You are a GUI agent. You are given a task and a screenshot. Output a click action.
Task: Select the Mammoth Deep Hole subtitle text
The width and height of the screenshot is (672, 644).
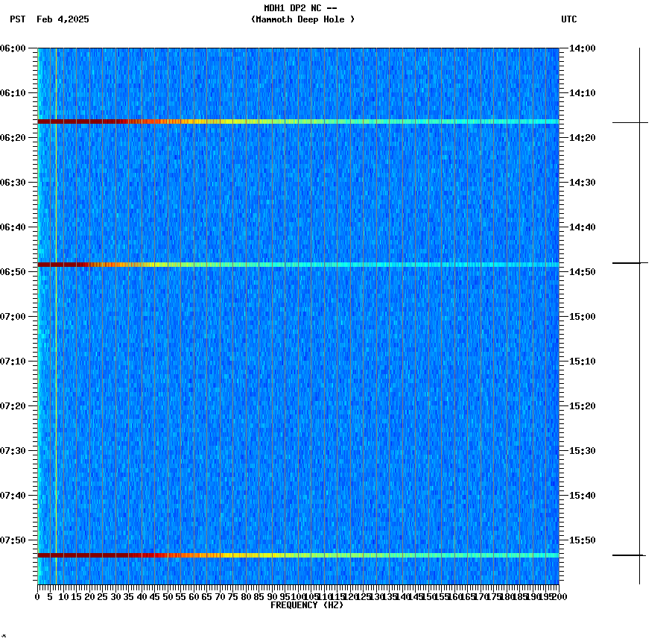tap(302, 20)
